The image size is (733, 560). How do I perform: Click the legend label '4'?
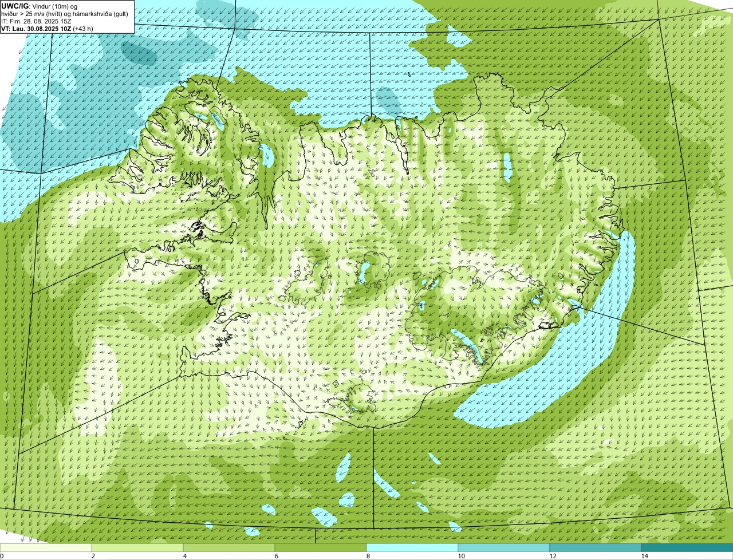(184, 556)
